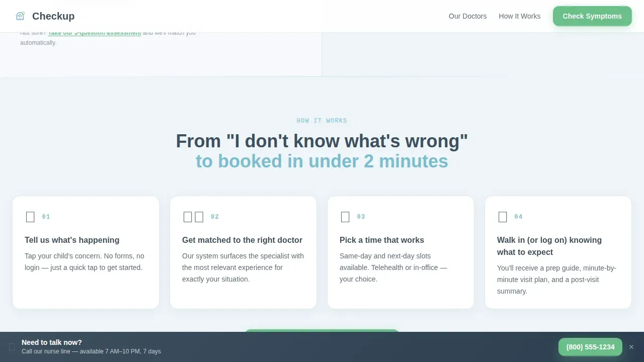Click 'Our system surfaces the specialist' description
The image size is (644, 362).
(243, 267)
